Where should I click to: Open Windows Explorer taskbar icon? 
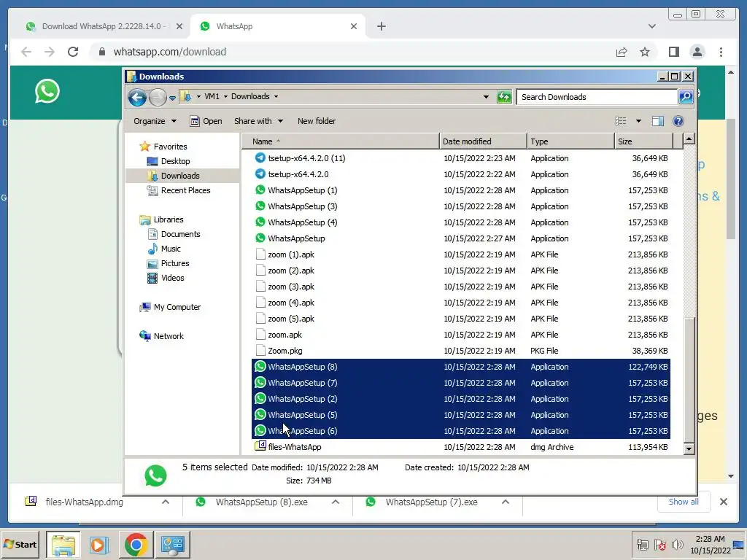(63, 544)
